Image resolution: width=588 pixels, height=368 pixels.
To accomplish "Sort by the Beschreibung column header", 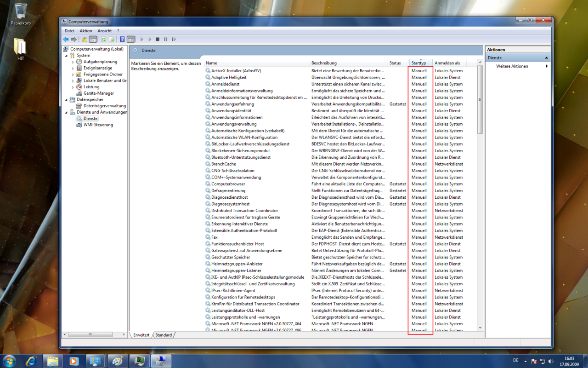I will (x=349, y=63).
